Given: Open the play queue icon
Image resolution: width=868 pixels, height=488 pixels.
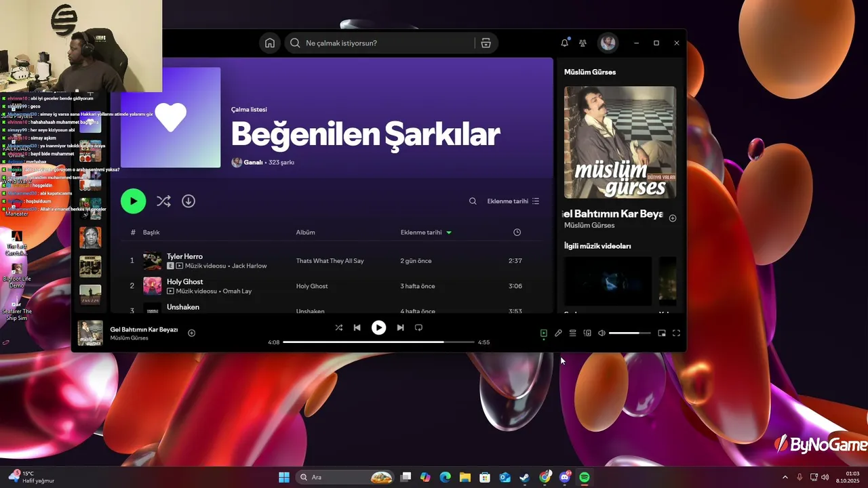Looking at the screenshot, I should (x=572, y=333).
